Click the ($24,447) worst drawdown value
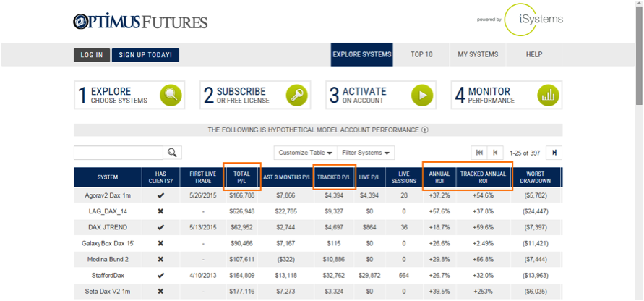 pyautogui.click(x=536, y=211)
